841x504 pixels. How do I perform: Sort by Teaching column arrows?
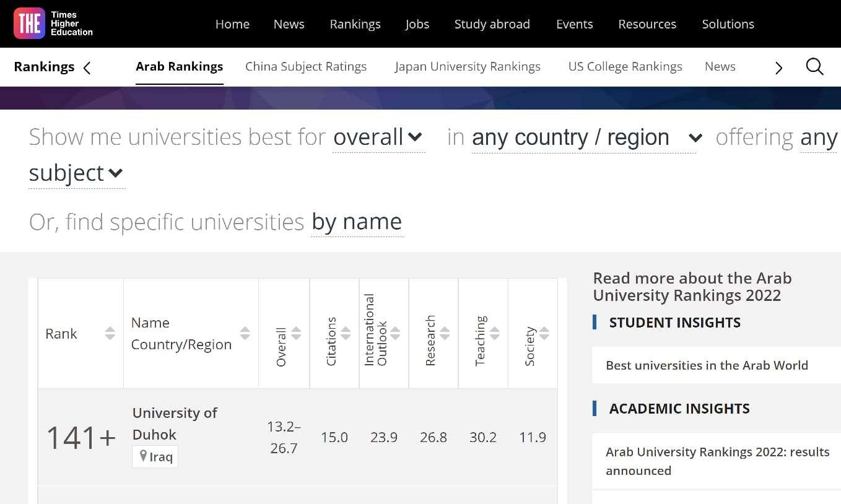494,333
